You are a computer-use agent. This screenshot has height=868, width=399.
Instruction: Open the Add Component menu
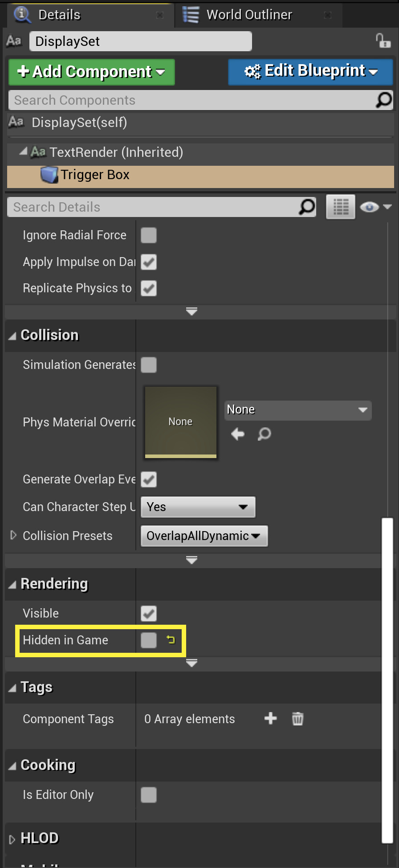click(92, 72)
